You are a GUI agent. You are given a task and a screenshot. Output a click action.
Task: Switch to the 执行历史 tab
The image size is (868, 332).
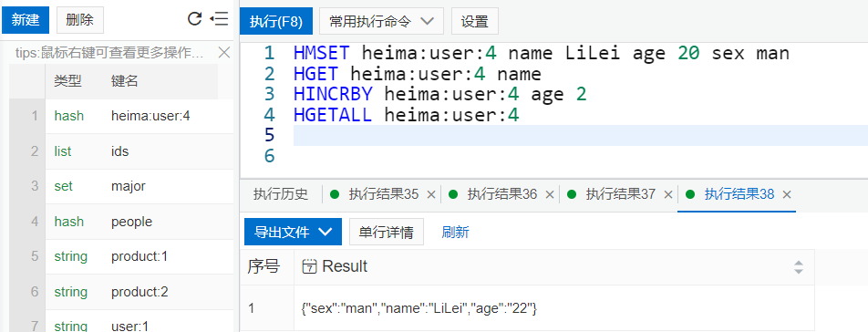tap(280, 194)
